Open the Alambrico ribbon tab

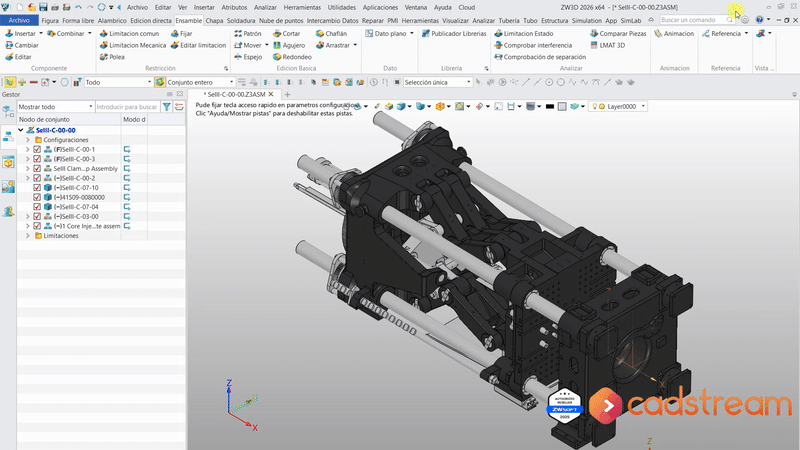[112, 20]
